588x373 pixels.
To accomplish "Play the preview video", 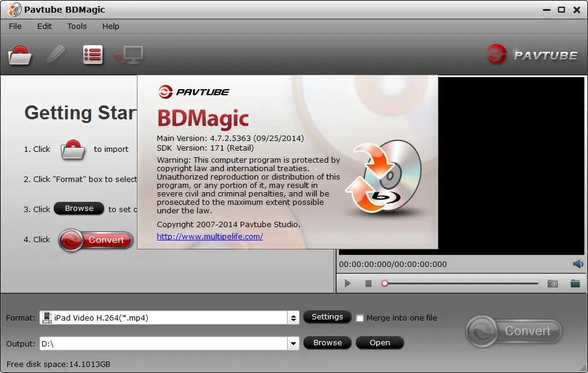I will point(347,283).
